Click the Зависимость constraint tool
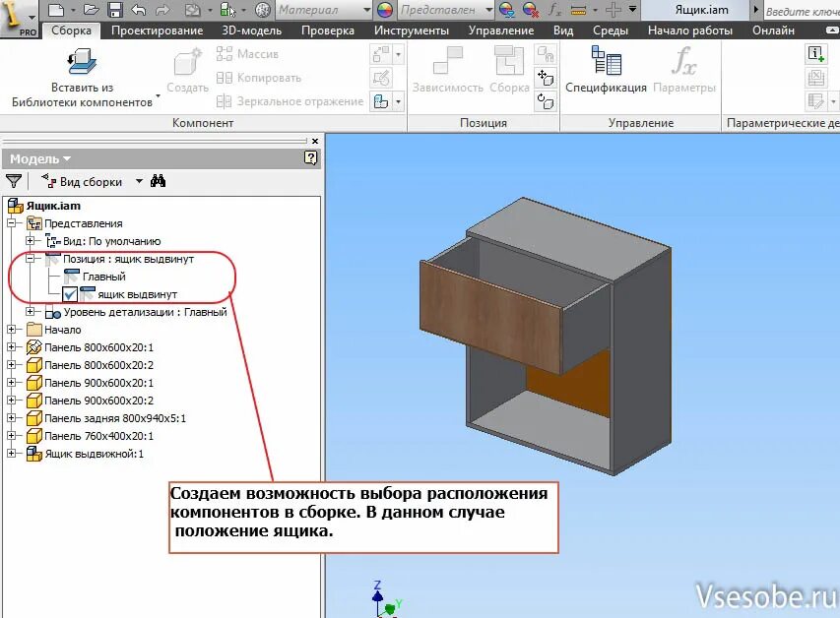This screenshot has height=618, width=840. pyautogui.click(x=448, y=70)
